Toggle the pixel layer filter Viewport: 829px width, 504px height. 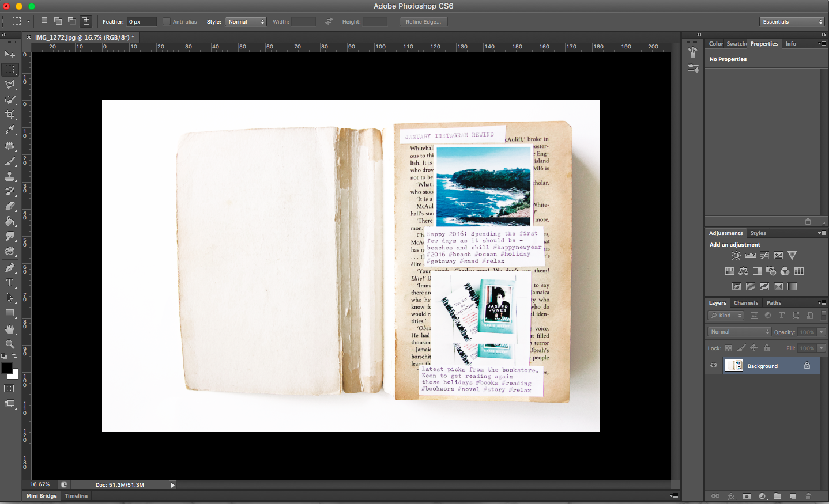point(754,316)
